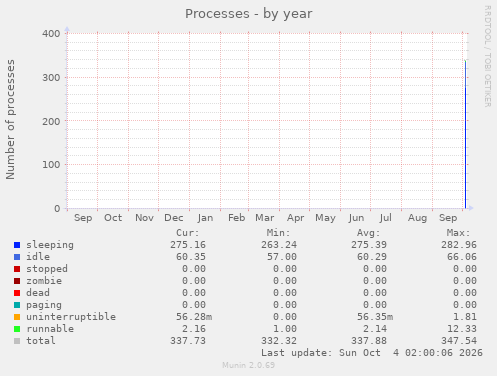Click total maximum value 347.54
The width and height of the screenshot is (497, 376).
point(459,341)
